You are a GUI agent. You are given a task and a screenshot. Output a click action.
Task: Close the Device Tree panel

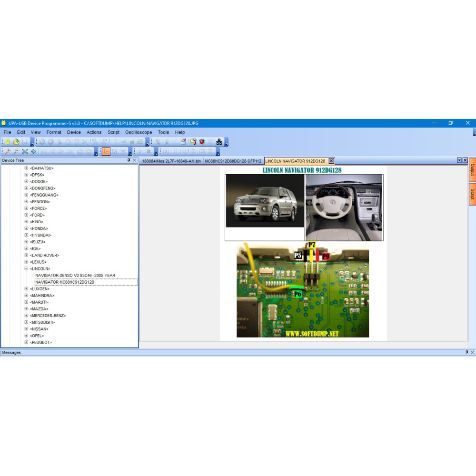135,160
